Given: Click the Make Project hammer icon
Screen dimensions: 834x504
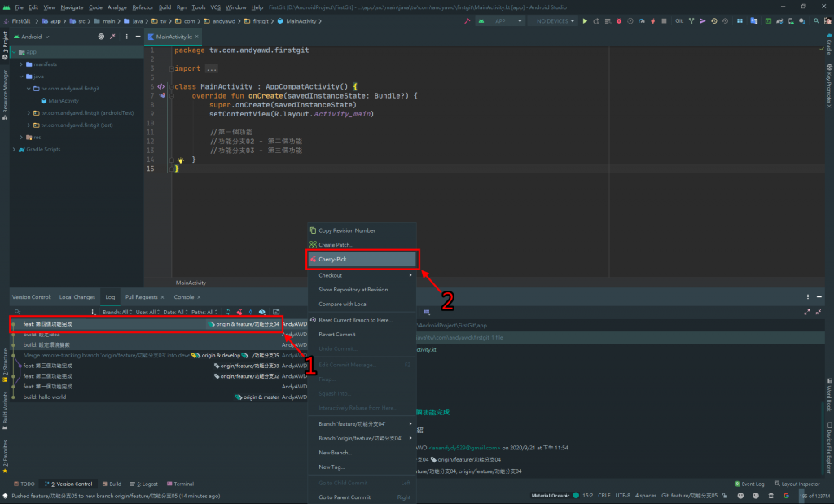Looking at the screenshot, I should click(x=467, y=21).
